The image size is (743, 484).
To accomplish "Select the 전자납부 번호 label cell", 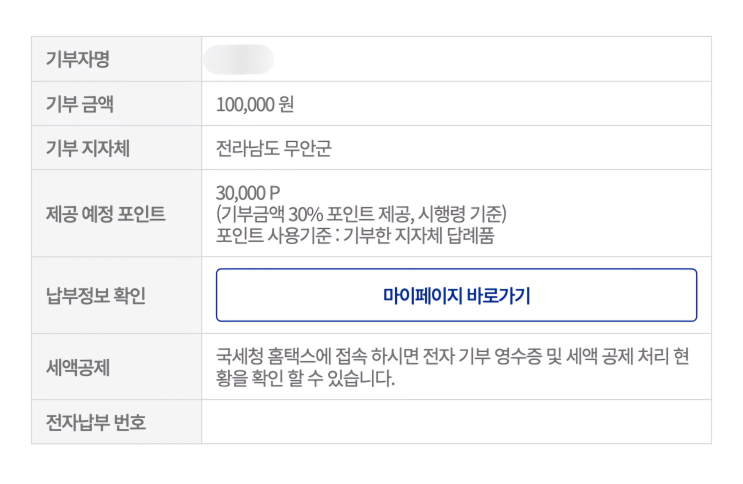I will (96, 422).
